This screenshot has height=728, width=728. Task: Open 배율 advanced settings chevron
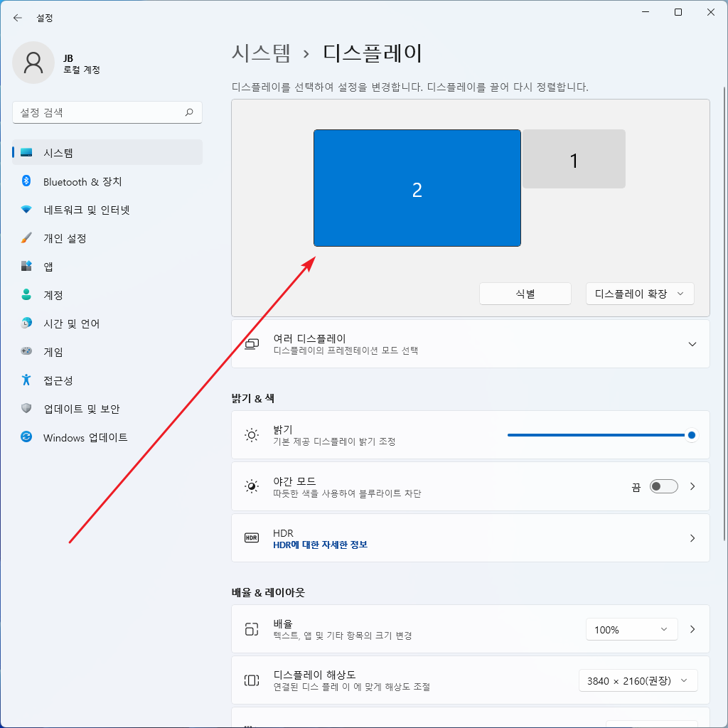point(692,629)
